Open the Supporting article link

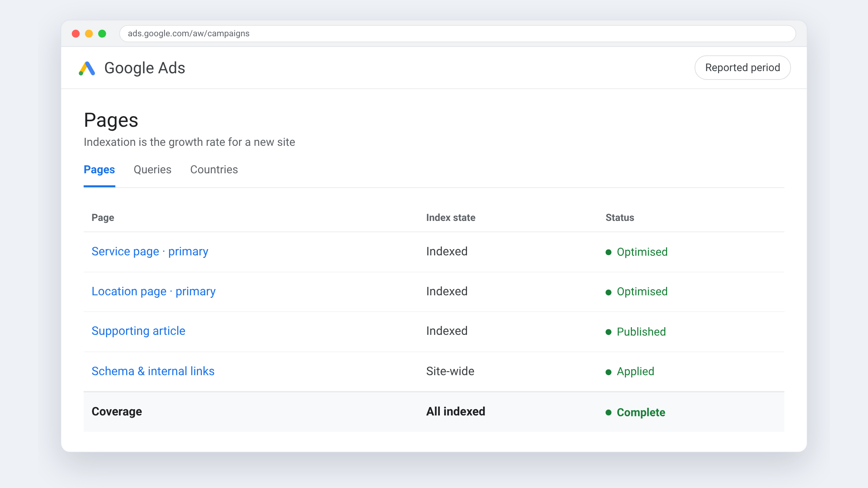pyautogui.click(x=139, y=331)
